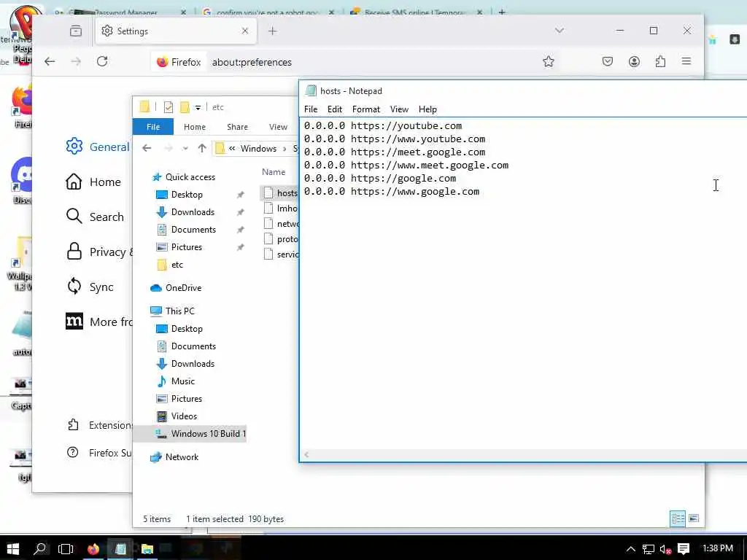
Task: Switch Explorer to large icons view
Action: [x=694, y=518]
